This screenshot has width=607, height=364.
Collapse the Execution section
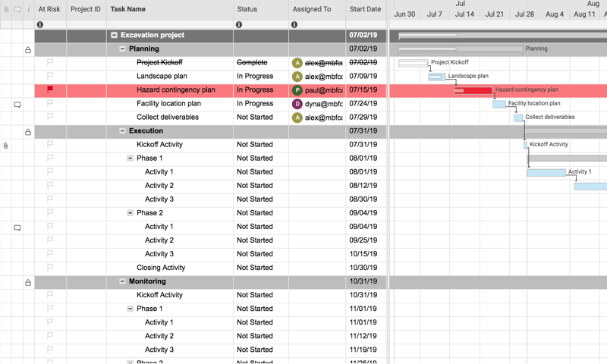[122, 130]
